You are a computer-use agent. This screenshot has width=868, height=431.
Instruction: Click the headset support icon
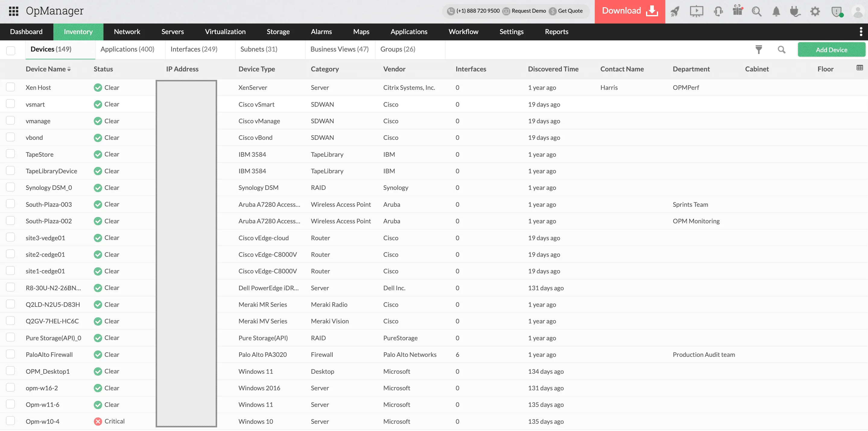(x=718, y=11)
